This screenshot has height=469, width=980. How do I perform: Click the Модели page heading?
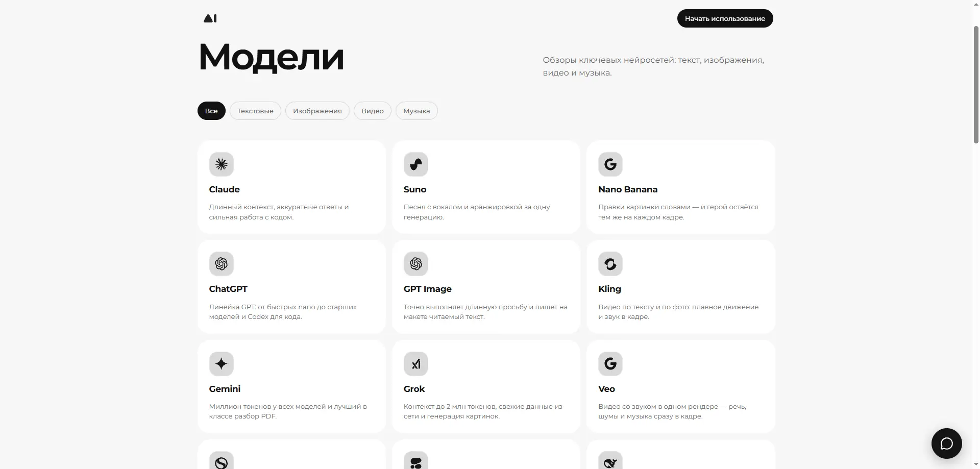[271, 57]
